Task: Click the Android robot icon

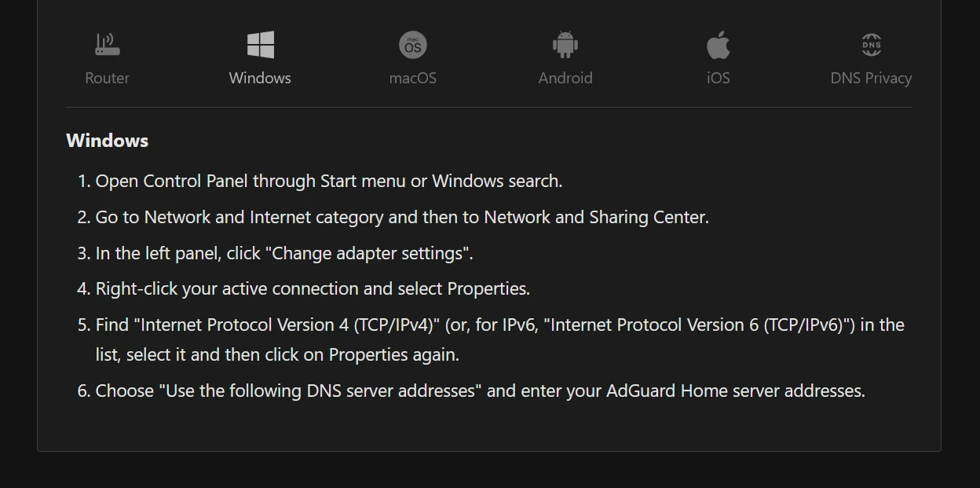Action: click(565, 43)
